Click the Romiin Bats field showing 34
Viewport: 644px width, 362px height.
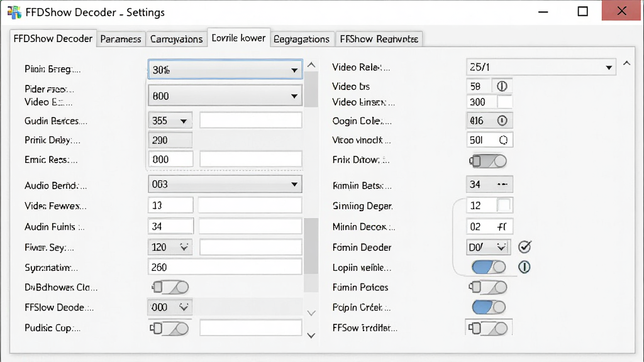(x=489, y=184)
